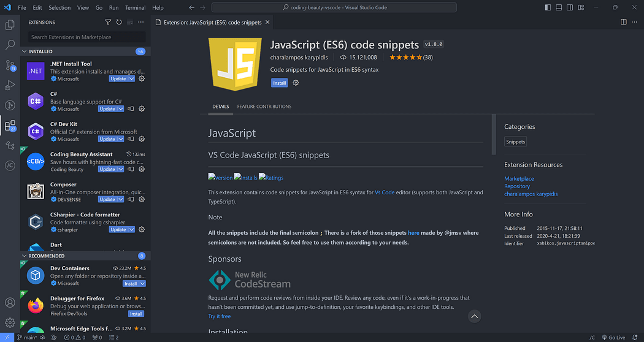Clear extensions search results icon

pos(130,22)
